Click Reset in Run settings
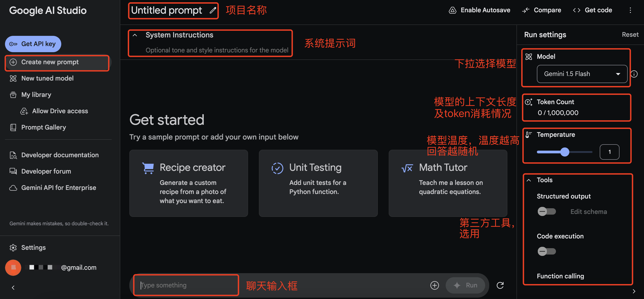The image size is (644, 299). click(630, 34)
